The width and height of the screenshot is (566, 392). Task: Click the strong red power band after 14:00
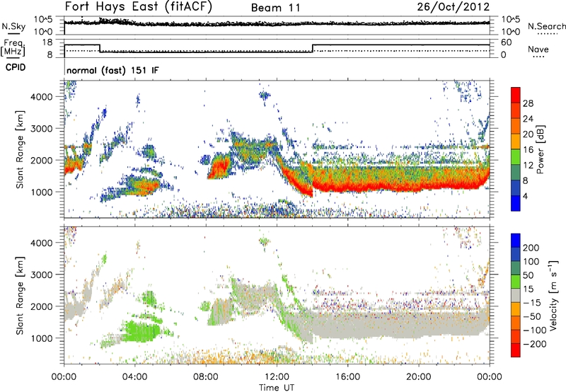(400, 186)
